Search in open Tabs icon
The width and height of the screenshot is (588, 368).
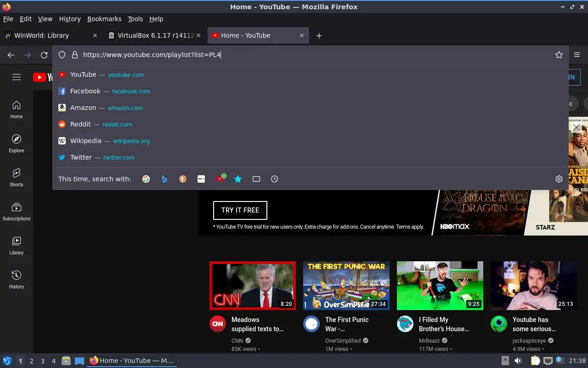(x=256, y=179)
